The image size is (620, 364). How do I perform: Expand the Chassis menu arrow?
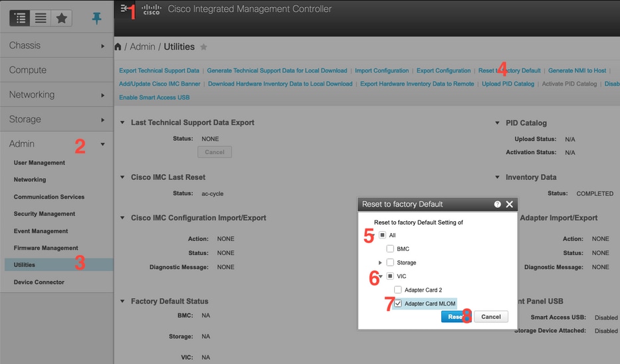pos(102,46)
